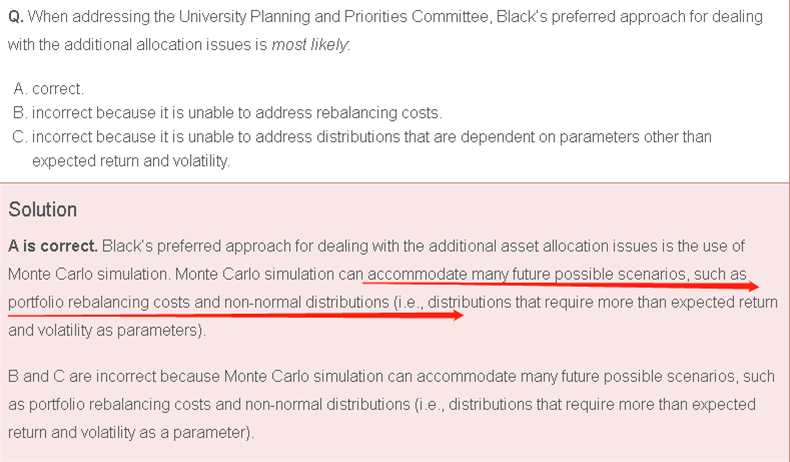Click the lower red arrowhead annotation
The width and height of the screenshot is (790, 462).
tap(457, 315)
